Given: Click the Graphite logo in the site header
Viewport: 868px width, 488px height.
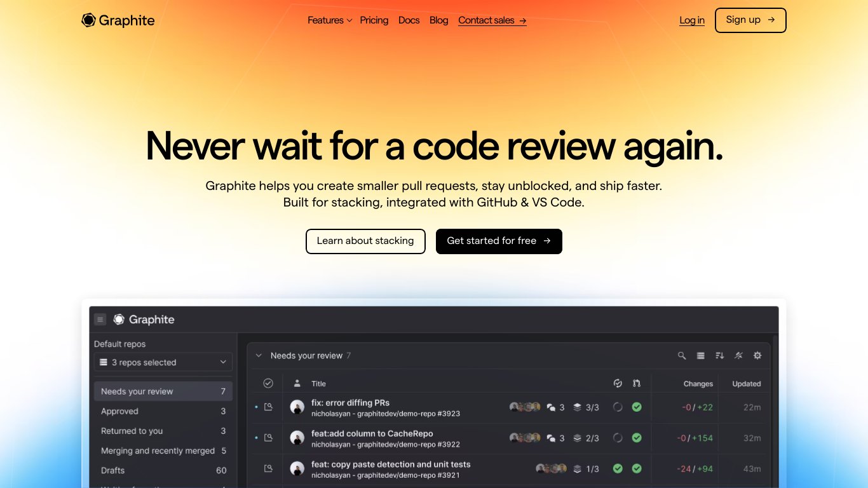Looking at the screenshot, I should point(118,20).
